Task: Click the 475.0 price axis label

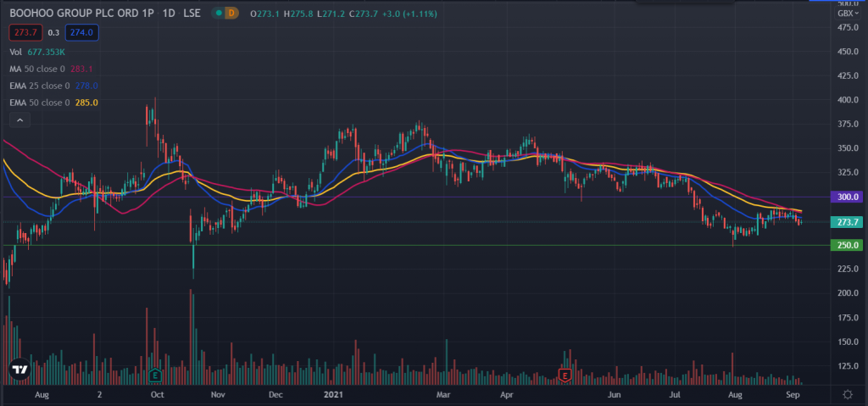Action: [x=848, y=27]
